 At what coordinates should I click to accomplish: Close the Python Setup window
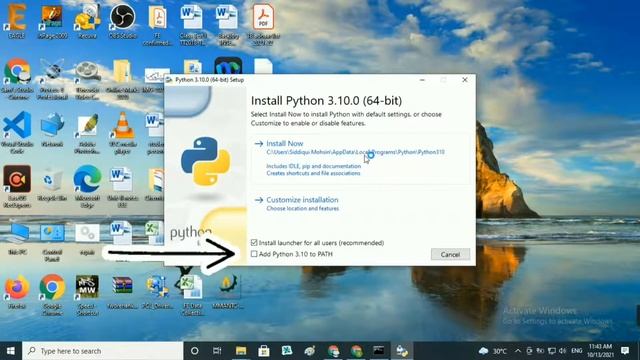coord(464,80)
